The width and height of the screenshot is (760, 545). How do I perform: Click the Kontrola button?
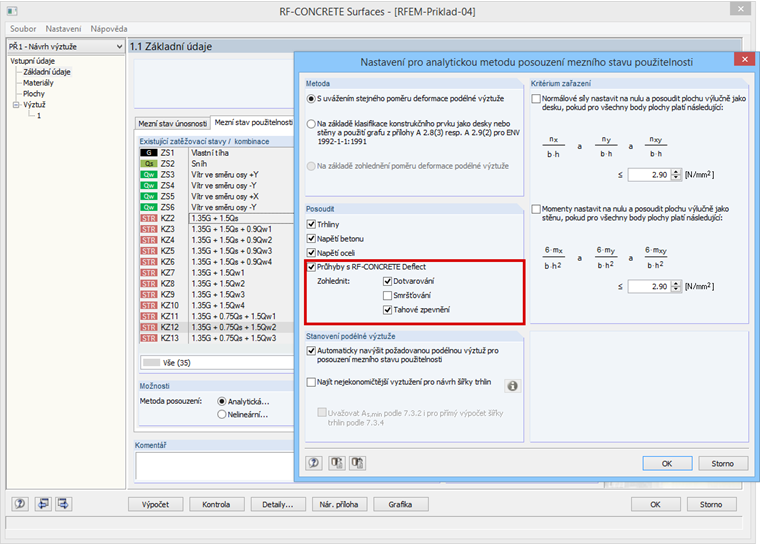pos(216,504)
